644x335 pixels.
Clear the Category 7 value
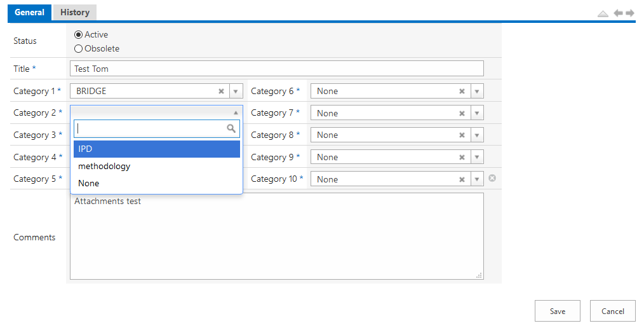[x=462, y=113]
